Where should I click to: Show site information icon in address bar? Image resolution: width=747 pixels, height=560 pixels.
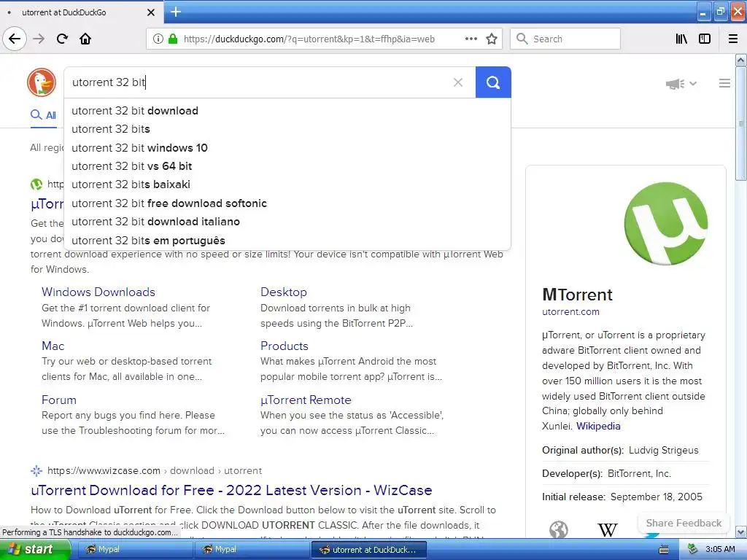(x=158, y=39)
